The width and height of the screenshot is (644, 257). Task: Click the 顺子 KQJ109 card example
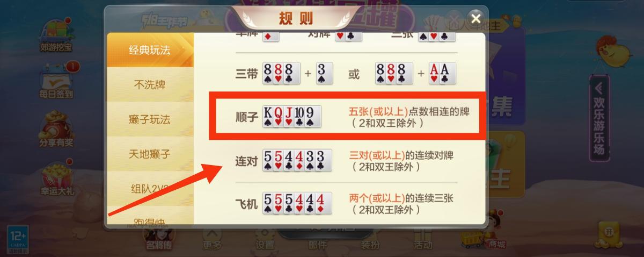[x=292, y=117]
